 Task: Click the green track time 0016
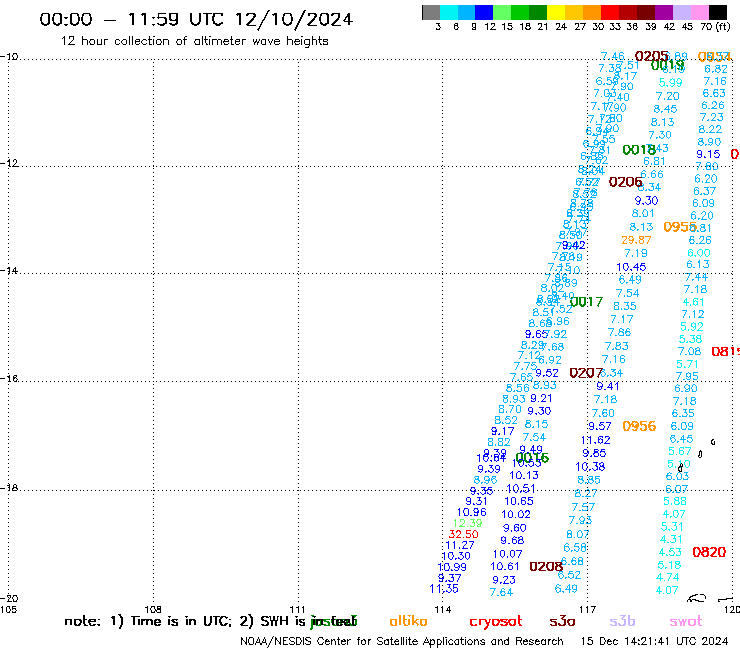pos(532,458)
